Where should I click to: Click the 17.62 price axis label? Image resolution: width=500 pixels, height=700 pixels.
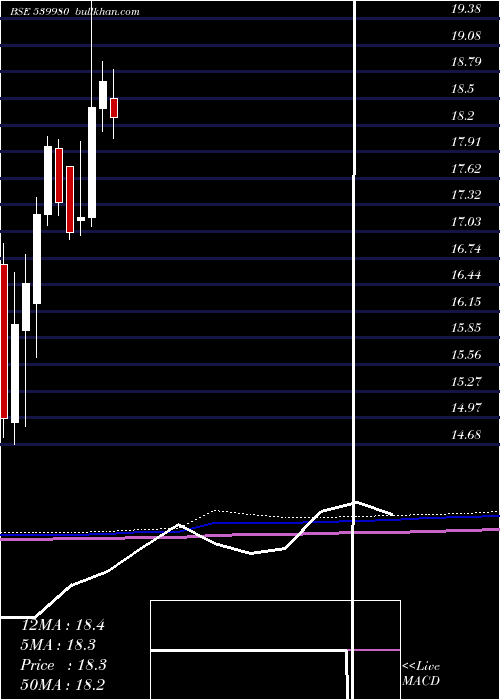coord(466,168)
